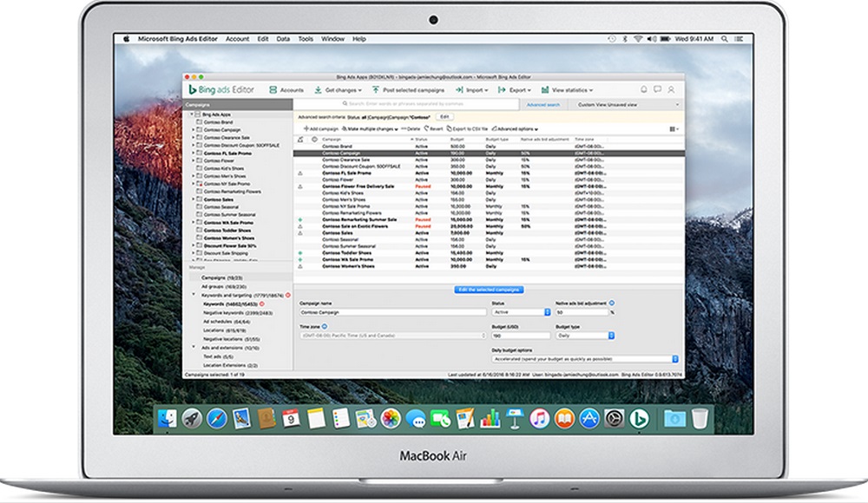Select Locations in the Manage panel
Viewport: 868px width, 503px height.
tap(224, 330)
